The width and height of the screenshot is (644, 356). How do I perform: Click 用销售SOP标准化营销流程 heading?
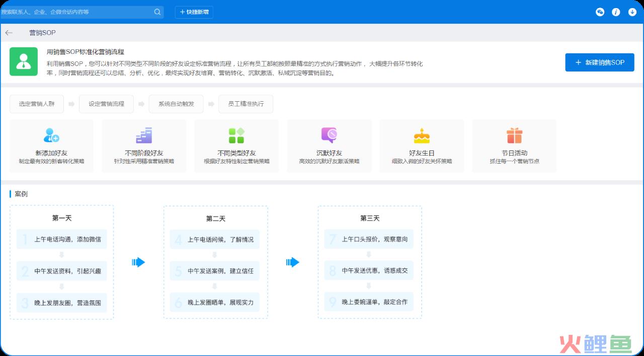click(x=86, y=52)
